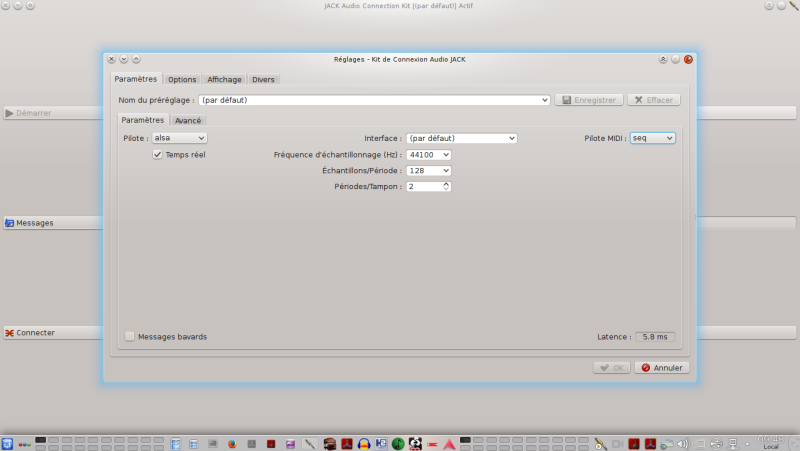Image resolution: width=800 pixels, height=451 pixels.
Task: Click the brown keyboard instrument icon in taskbar
Action: click(x=330, y=444)
